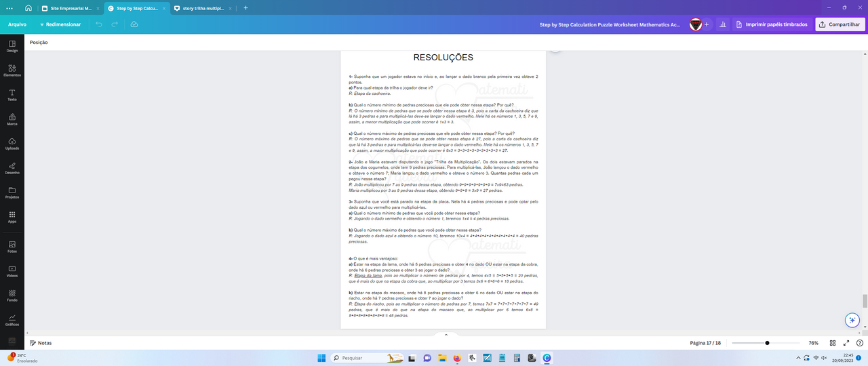Screen dimensions: 868x366
Task: Click the Canva magic assistant sparkle button
Action: [x=852, y=320]
